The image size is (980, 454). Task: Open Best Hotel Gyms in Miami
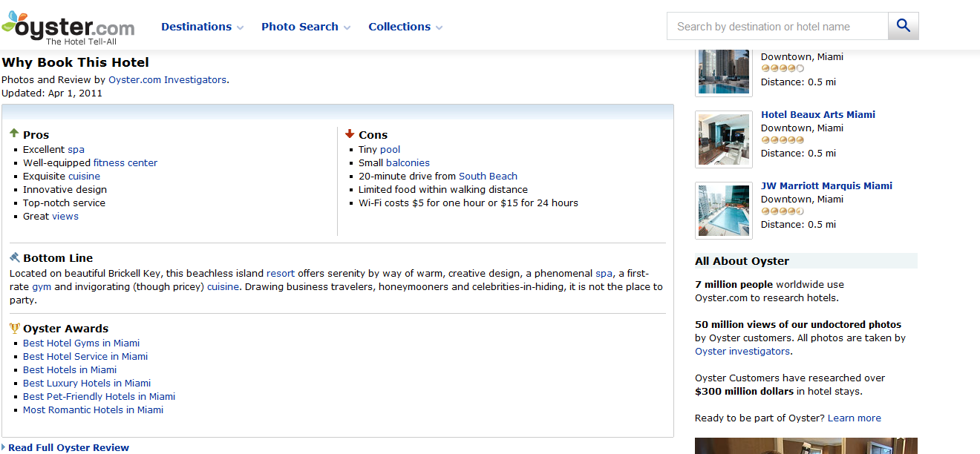(81, 343)
